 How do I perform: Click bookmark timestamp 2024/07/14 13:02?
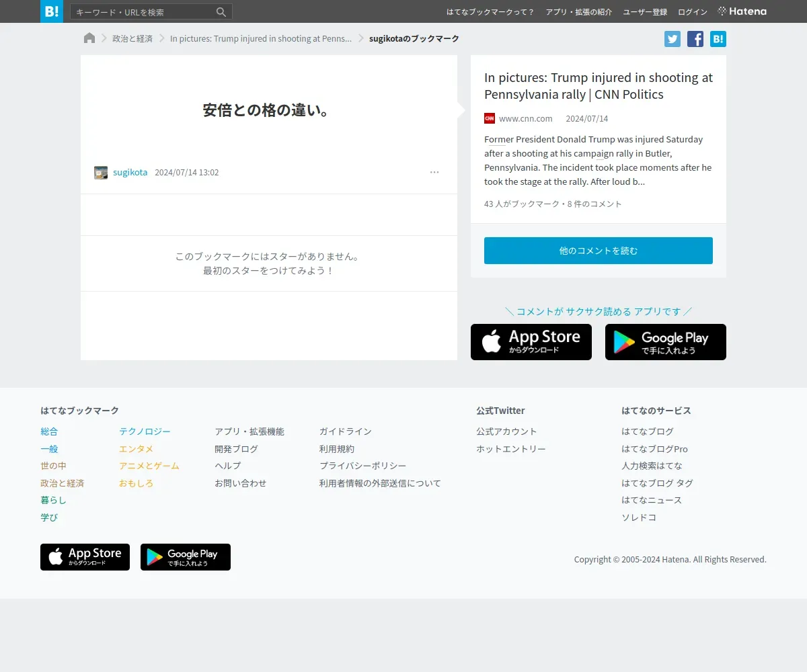coord(187,173)
